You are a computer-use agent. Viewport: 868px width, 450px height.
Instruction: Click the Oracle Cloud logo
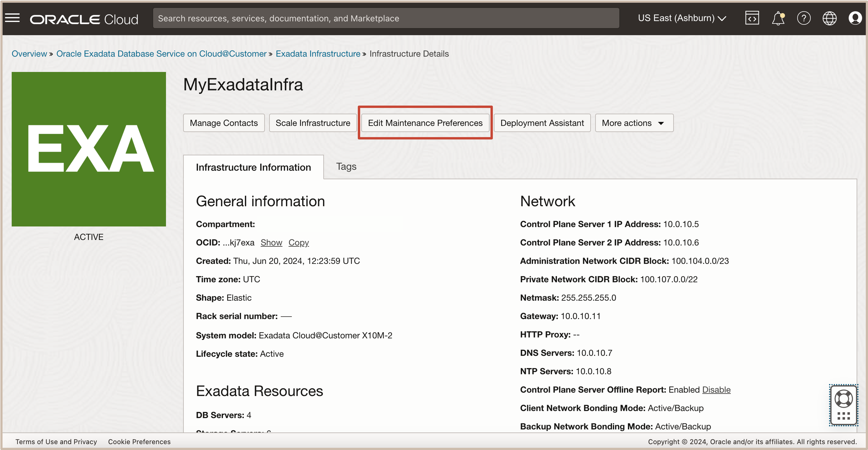tap(84, 19)
